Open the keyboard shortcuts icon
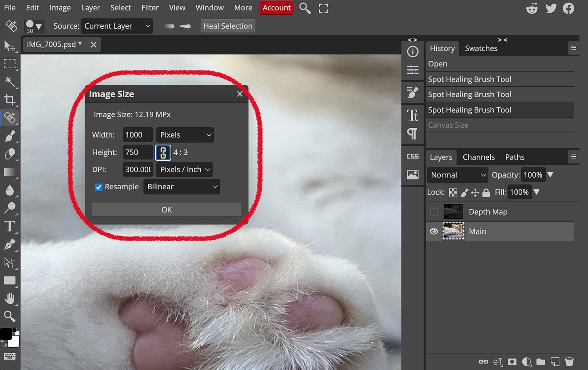Image resolution: width=588 pixels, height=370 pixels. coord(9,356)
